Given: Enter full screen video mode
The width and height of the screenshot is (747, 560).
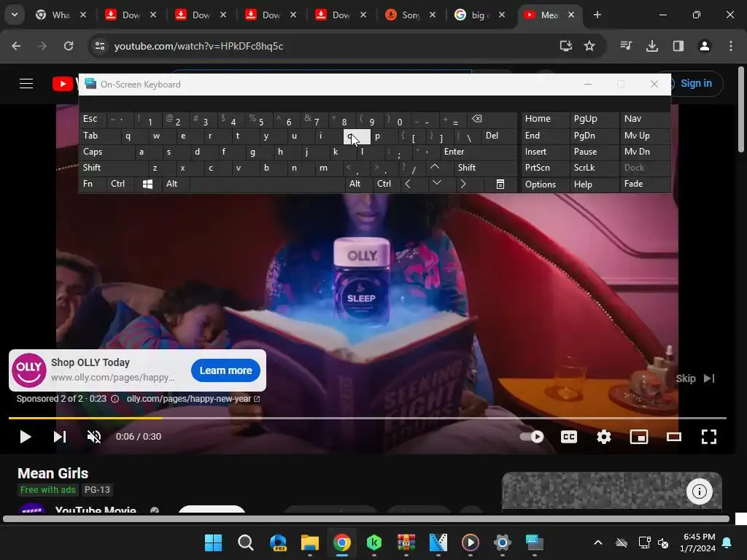Looking at the screenshot, I should tap(709, 437).
